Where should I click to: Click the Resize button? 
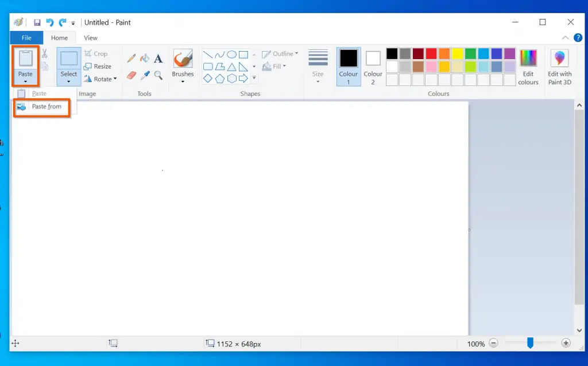(98, 66)
